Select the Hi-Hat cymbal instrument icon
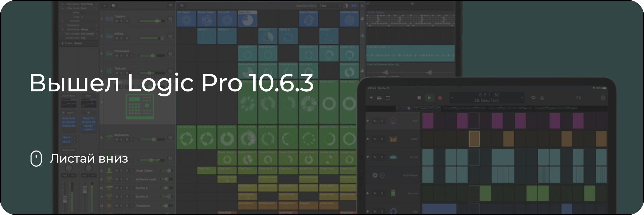644x215 pixels. [393, 157]
